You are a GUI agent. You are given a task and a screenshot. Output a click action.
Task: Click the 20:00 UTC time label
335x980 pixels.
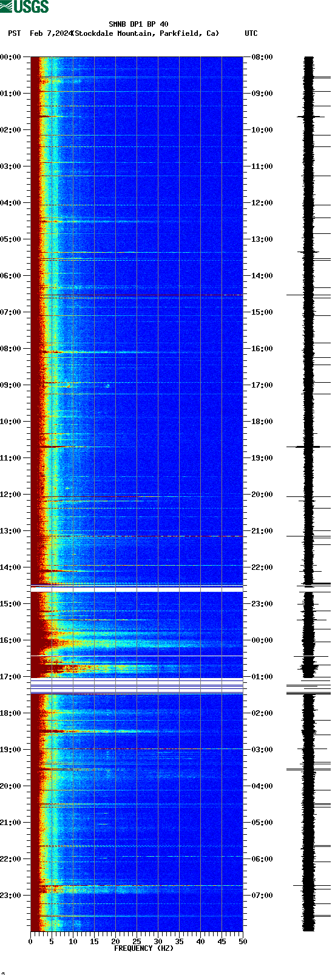click(262, 495)
